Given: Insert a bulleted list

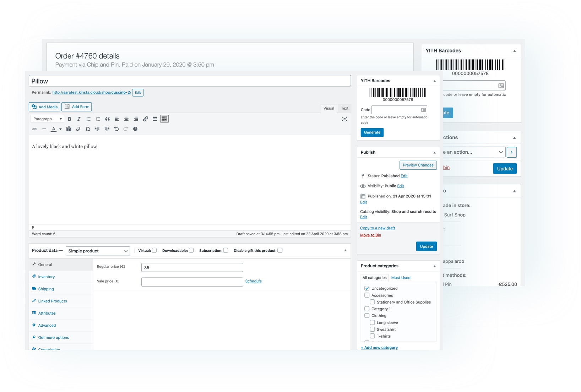Looking at the screenshot, I should coord(88,119).
